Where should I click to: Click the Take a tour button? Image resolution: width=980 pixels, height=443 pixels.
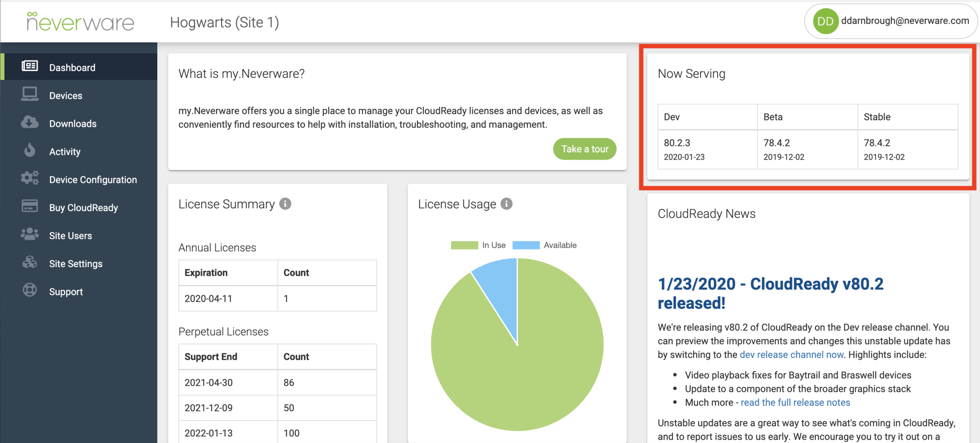584,149
